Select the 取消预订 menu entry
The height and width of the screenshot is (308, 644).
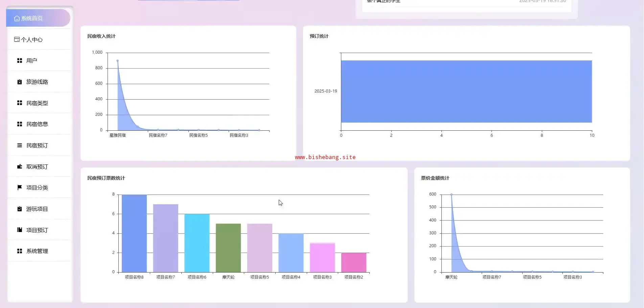pyautogui.click(x=39, y=166)
